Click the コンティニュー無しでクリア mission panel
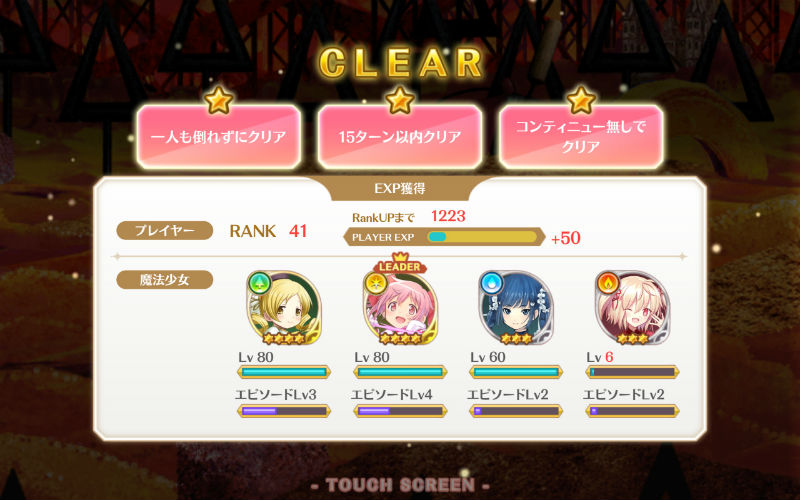The height and width of the screenshot is (500, 800). tap(581, 137)
